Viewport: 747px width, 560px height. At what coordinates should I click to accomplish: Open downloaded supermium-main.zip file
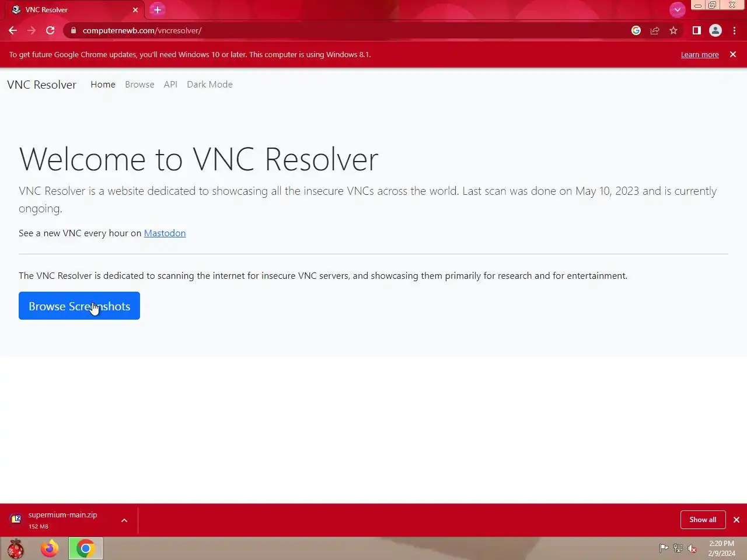(x=62, y=520)
